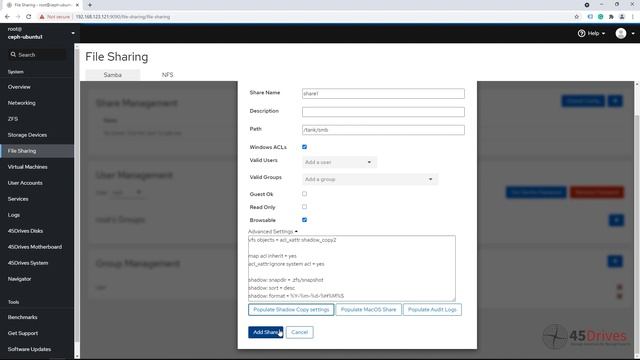Switch to the NFS tab
640x360 pixels.
(x=167, y=75)
